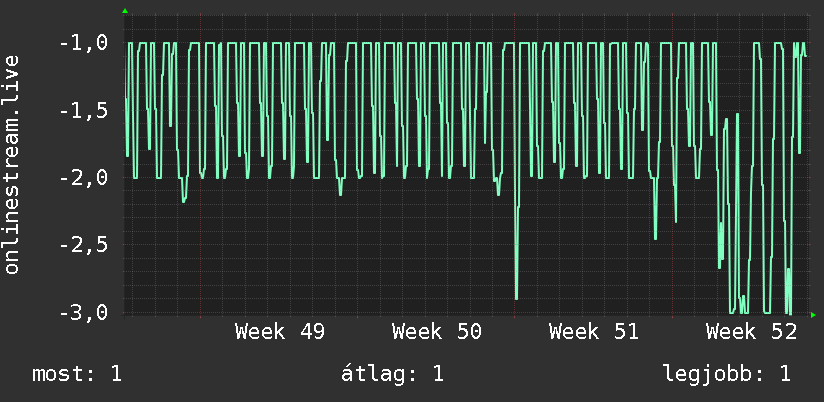Click the Week 52 axis label
824x402 pixels.
pos(751,332)
